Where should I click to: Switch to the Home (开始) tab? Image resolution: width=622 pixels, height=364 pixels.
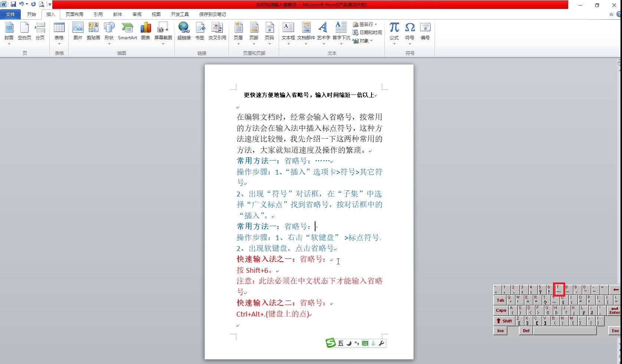[x=32, y=14]
